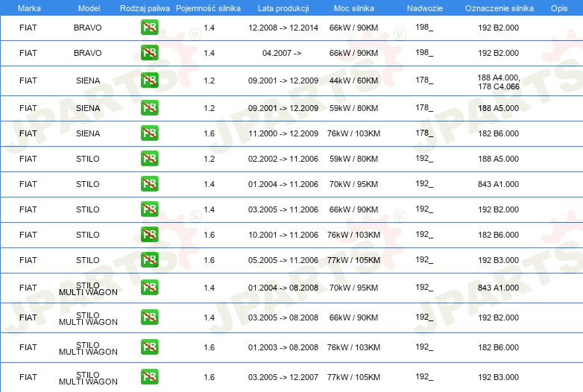Click engine code 843 A1.000 in Multi Wagon row
The height and width of the screenshot is (392, 583).
(x=499, y=288)
